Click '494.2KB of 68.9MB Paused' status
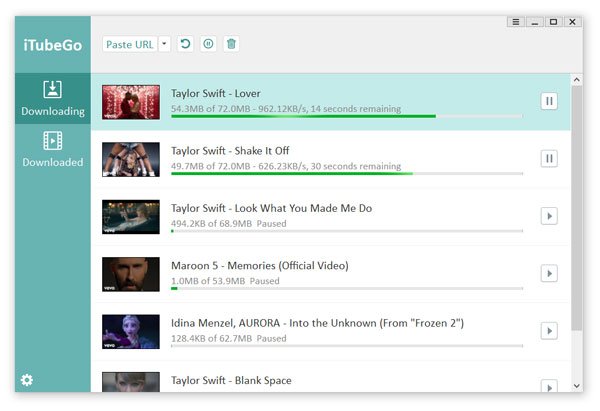The height and width of the screenshot is (411, 600). (228, 223)
